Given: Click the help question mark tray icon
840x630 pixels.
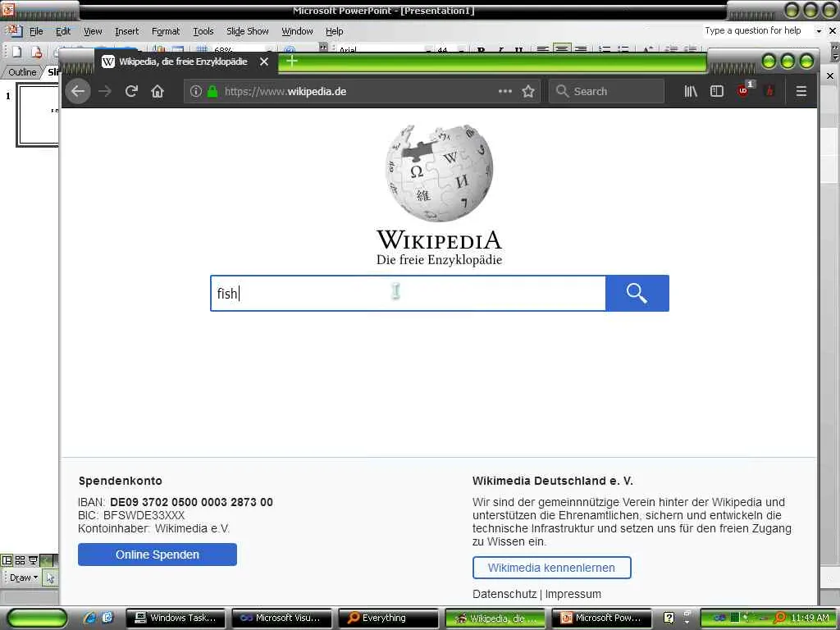Looking at the screenshot, I should click(669, 618).
